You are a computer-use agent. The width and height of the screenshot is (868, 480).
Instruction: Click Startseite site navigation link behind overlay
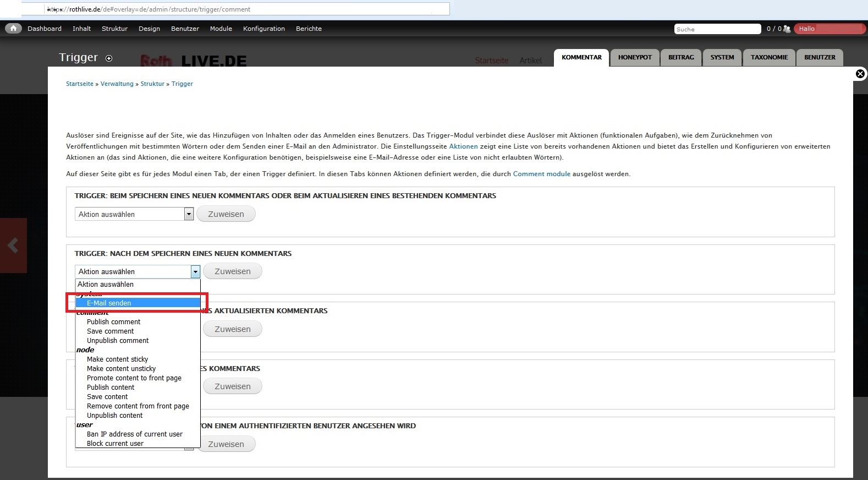(x=492, y=61)
